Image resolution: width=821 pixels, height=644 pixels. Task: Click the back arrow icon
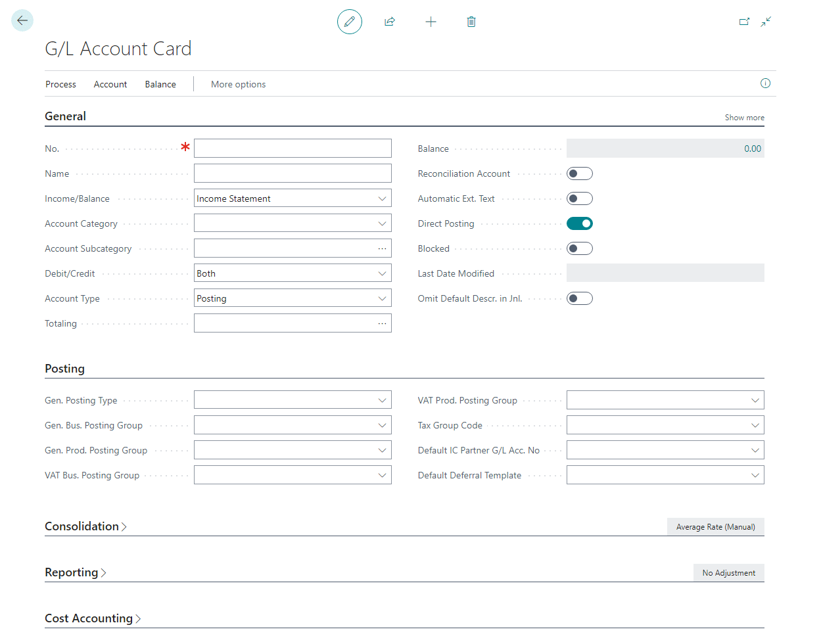(22, 20)
